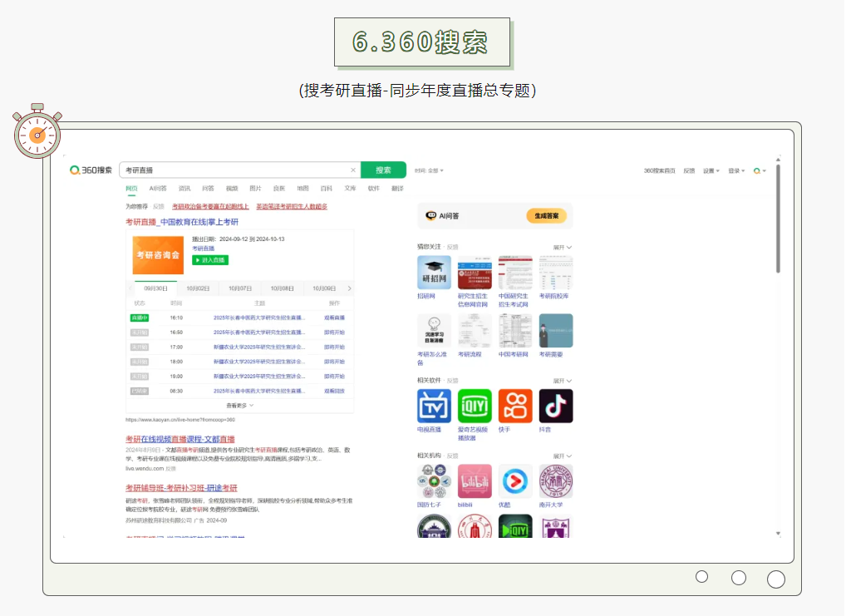Image resolution: width=846 pixels, height=616 pixels.
Task: Select the 10月07日 date tab
Action: pyautogui.click(x=240, y=288)
